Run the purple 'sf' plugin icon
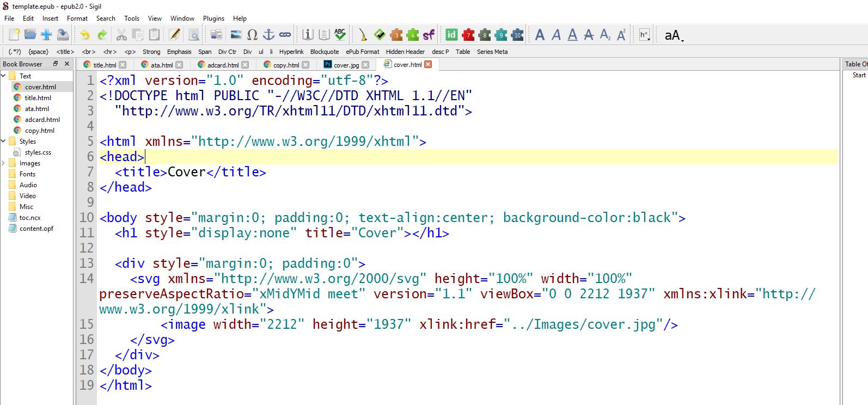The image size is (868, 405). 429,35
